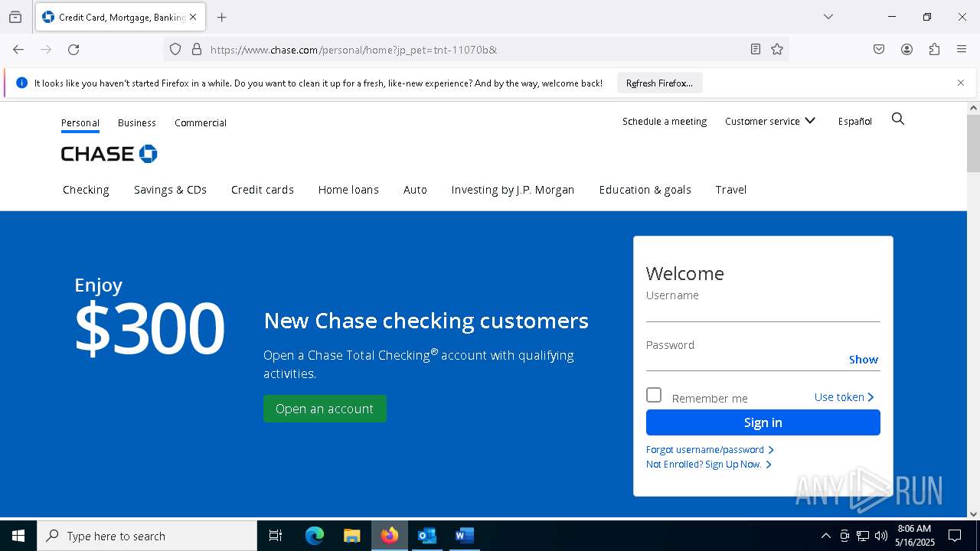Open the Windows Start menu
The width and height of the screenshot is (980, 551).
tap(18, 536)
